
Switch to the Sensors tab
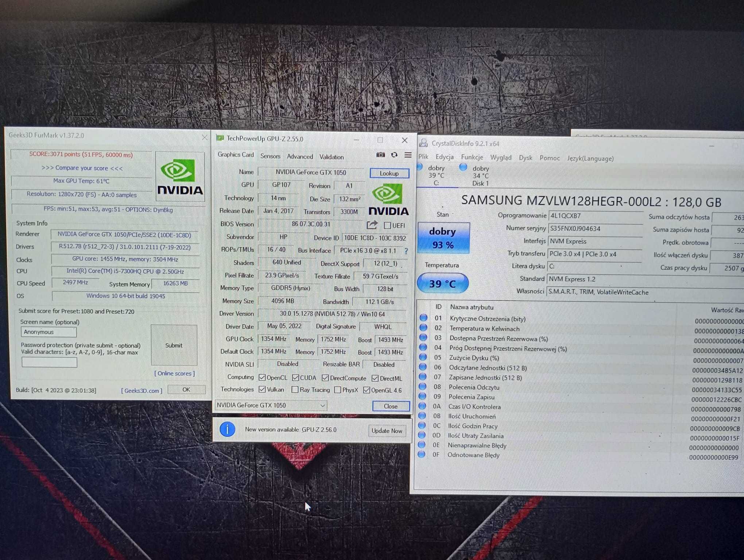(x=270, y=156)
